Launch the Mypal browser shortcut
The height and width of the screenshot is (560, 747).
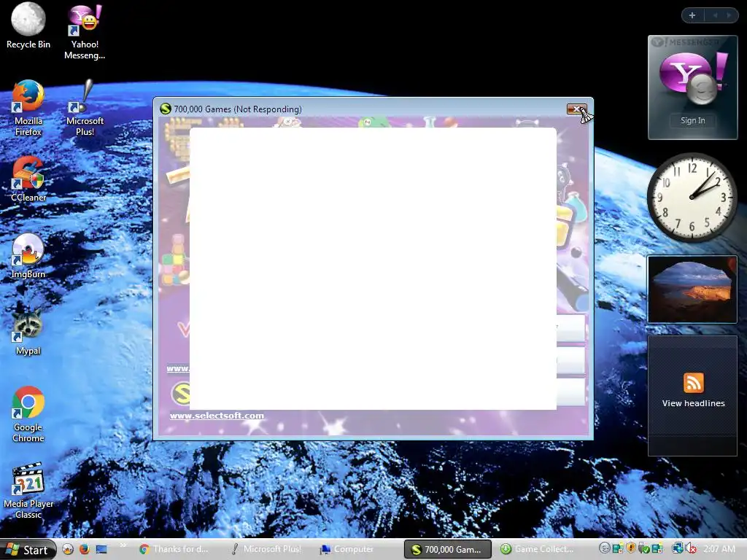[28, 332]
